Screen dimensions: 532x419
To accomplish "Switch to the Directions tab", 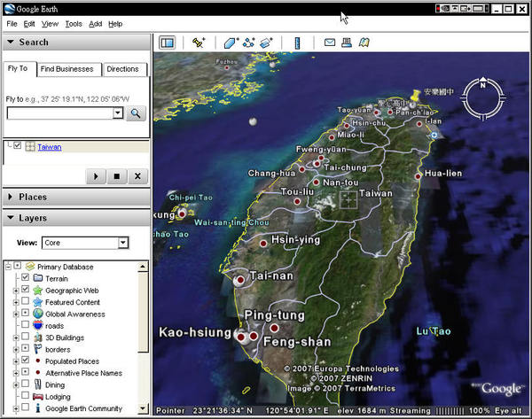I will click(124, 69).
